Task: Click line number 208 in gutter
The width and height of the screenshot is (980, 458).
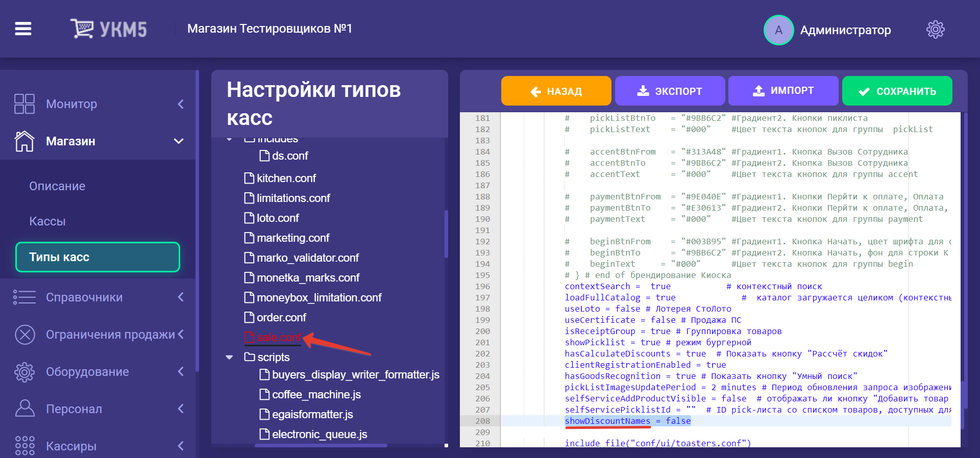Action: [x=482, y=421]
